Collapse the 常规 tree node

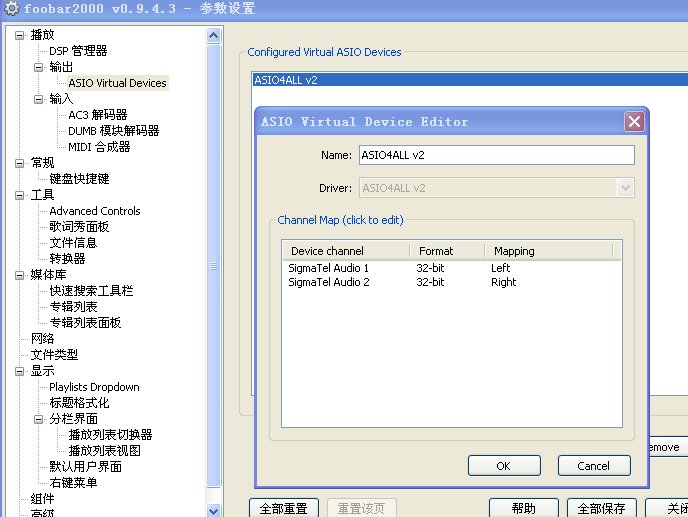(19, 163)
